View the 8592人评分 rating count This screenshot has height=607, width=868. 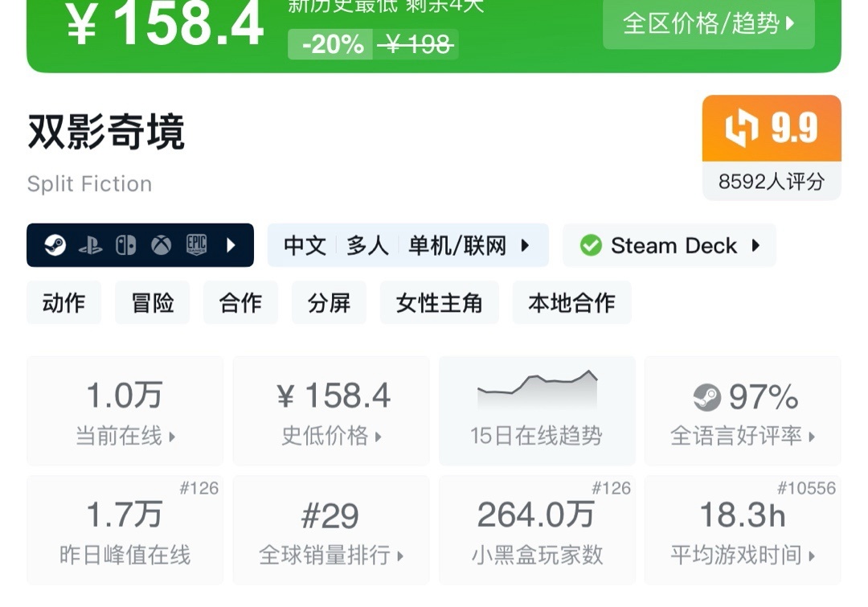[772, 181]
